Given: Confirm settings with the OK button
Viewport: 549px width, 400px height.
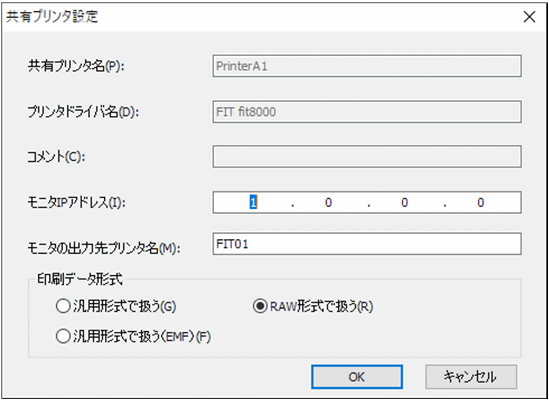Looking at the screenshot, I should [x=357, y=377].
